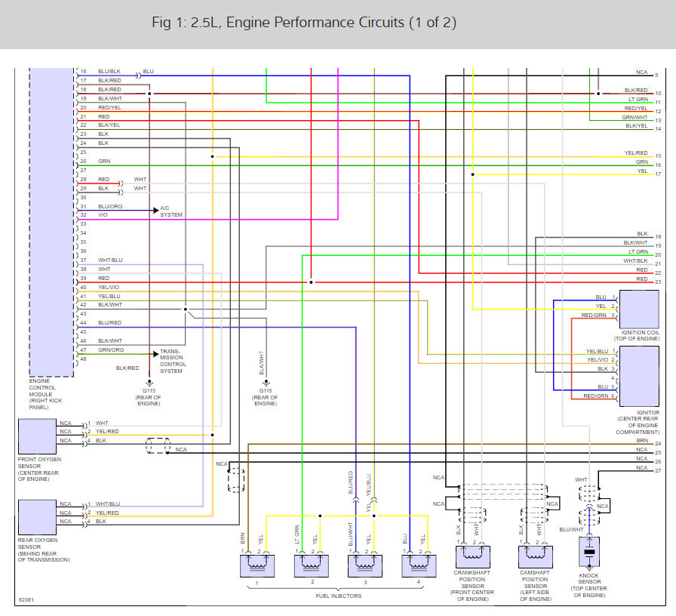Screen dimensions: 676x616
Task: Click pin 16 BLU/BLK label
Action: 109,71
